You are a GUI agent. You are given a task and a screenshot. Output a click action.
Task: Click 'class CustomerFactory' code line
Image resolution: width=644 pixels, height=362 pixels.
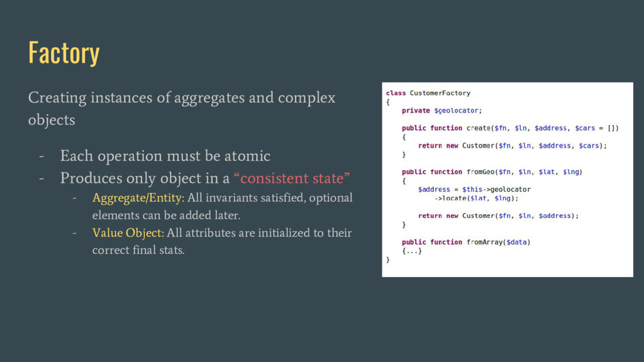pos(428,93)
